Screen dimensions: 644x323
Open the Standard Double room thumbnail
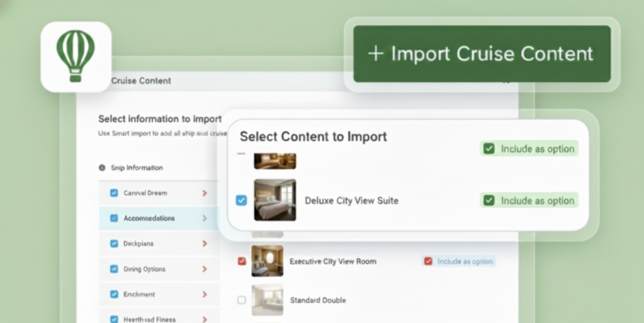(x=267, y=300)
